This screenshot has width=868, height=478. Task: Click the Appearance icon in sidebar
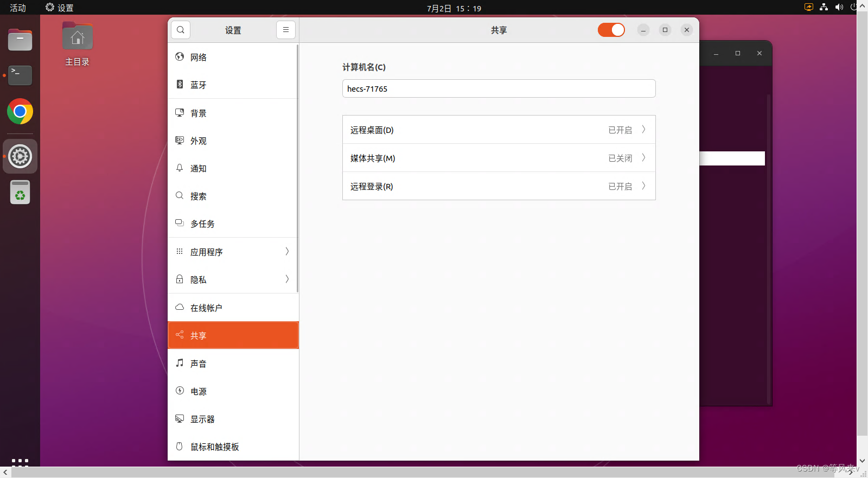(x=180, y=140)
